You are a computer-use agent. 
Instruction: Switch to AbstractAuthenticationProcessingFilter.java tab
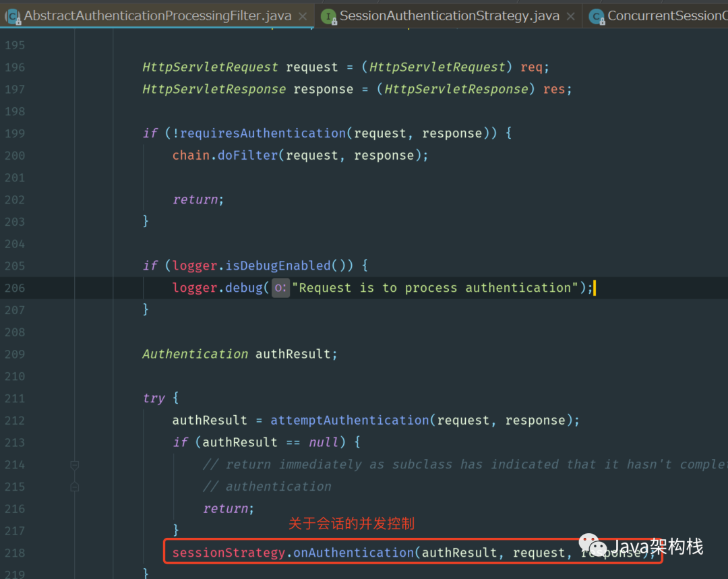click(158, 16)
